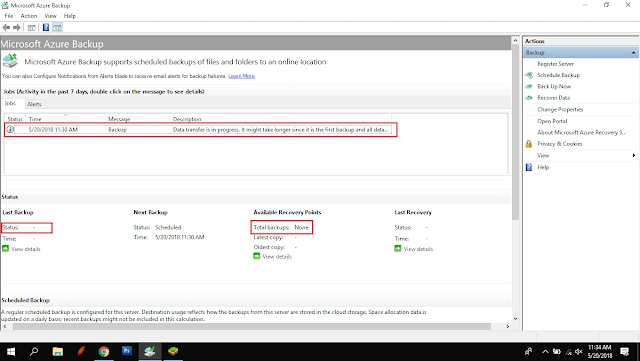Click View details under Available Recovery Points
The width and height of the screenshot is (640, 361).
(277, 256)
